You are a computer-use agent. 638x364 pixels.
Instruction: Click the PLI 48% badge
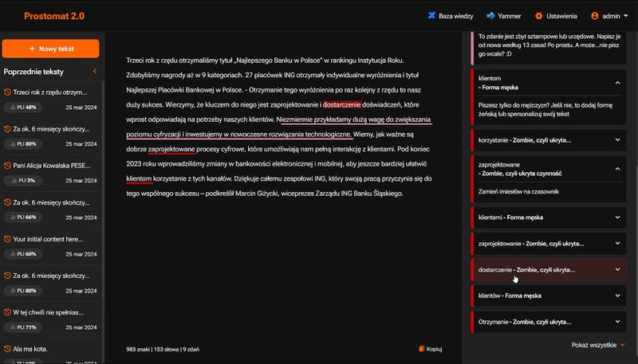23,108
